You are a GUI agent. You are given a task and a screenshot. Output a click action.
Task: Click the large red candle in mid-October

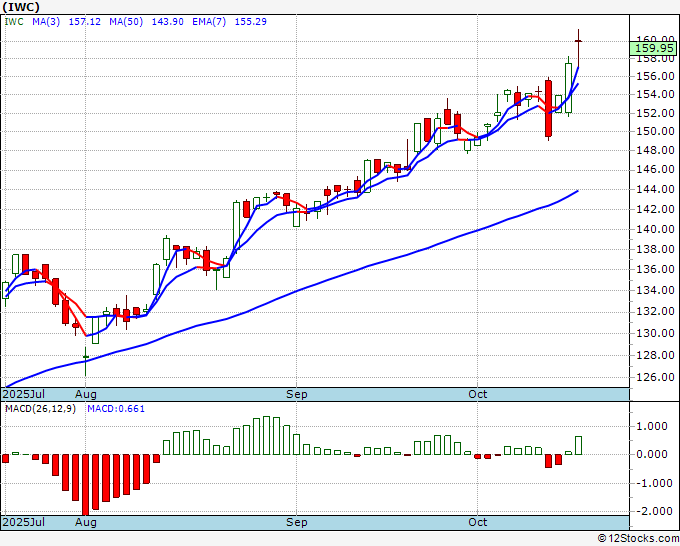pos(549,108)
